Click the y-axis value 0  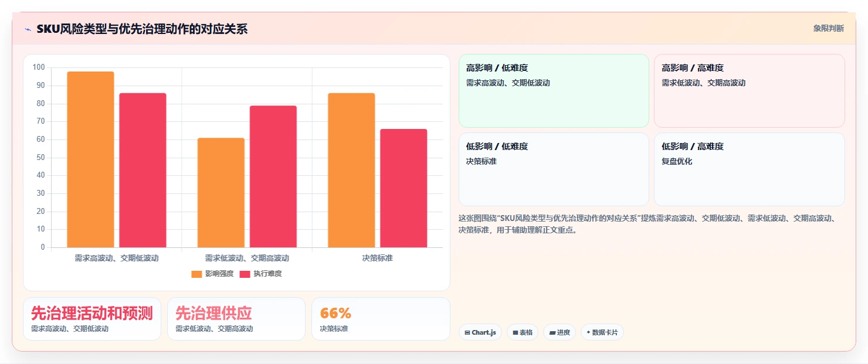click(43, 247)
